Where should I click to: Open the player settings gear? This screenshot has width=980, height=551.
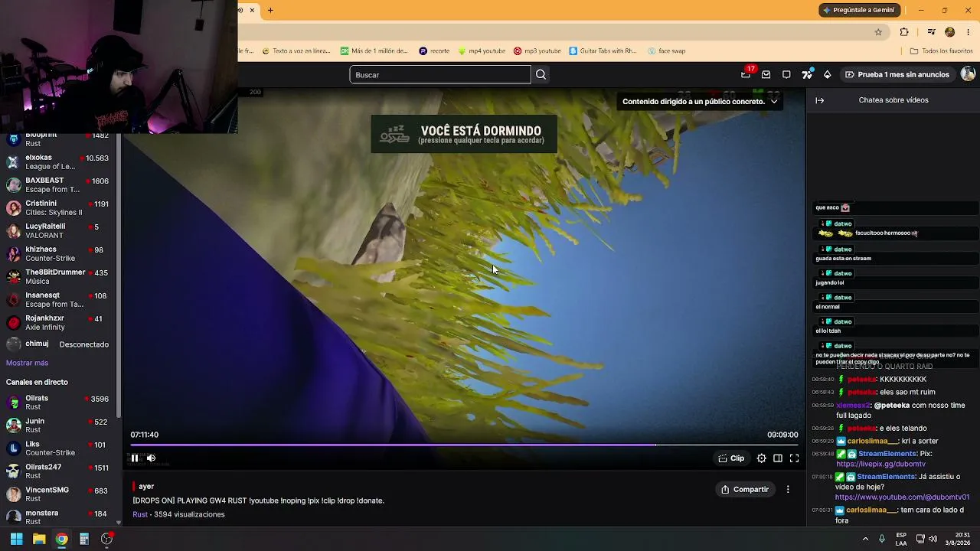761,458
